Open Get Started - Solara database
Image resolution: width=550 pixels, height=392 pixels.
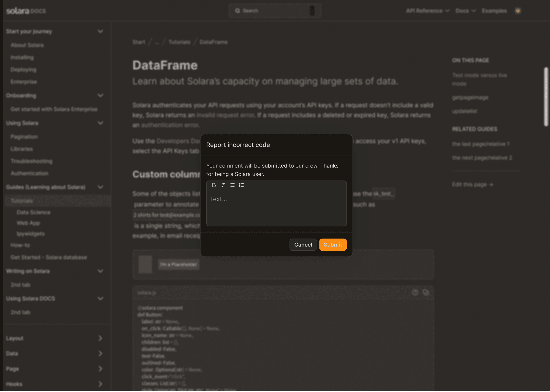pos(49,257)
